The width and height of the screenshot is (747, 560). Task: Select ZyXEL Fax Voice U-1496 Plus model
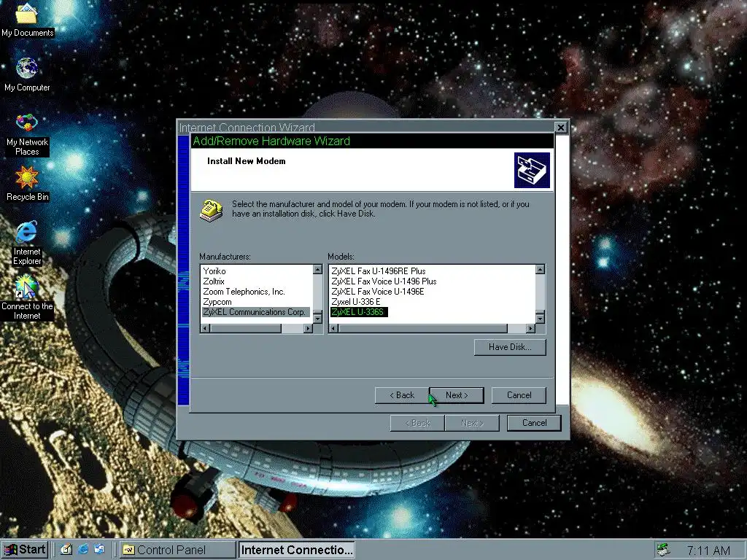pos(384,281)
